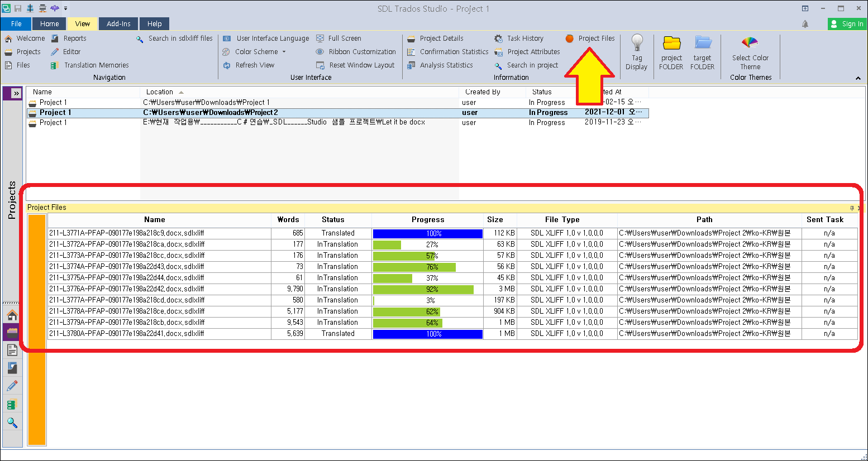Pin the Project Files panel
The height and width of the screenshot is (461, 868).
(853, 207)
